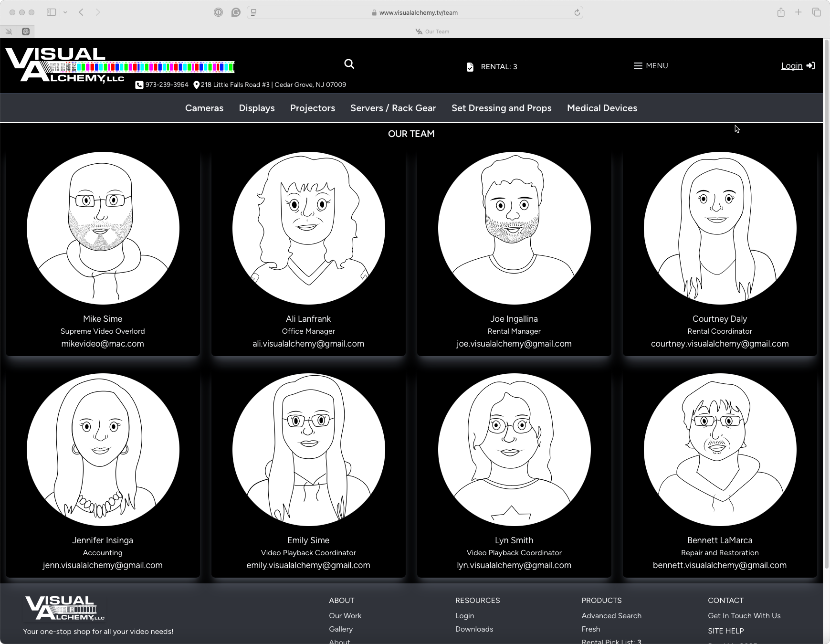Toggle the Safari sidebar icon
This screenshot has width=830, height=644.
click(x=51, y=12)
